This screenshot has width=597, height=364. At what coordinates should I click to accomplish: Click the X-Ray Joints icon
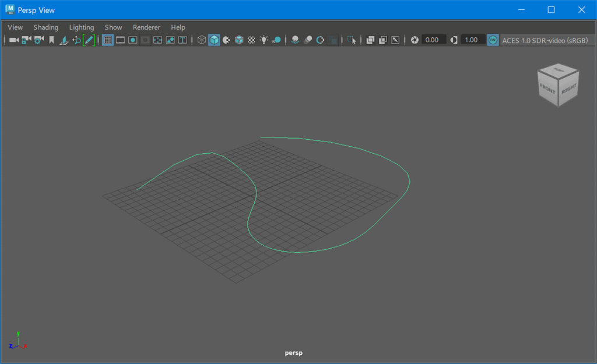pyautogui.click(x=395, y=40)
